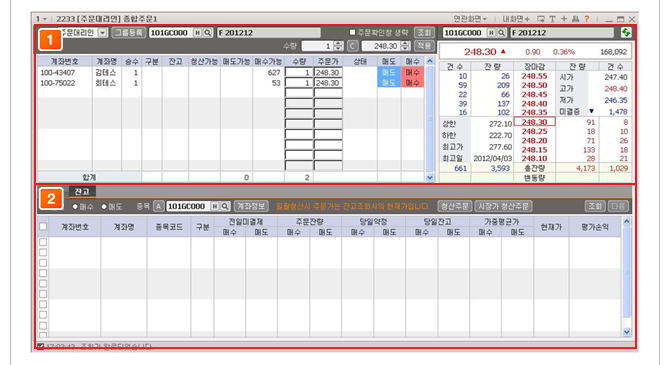Click the accounts table scroll down arrow

pyautogui.click(x=430, y=177)
